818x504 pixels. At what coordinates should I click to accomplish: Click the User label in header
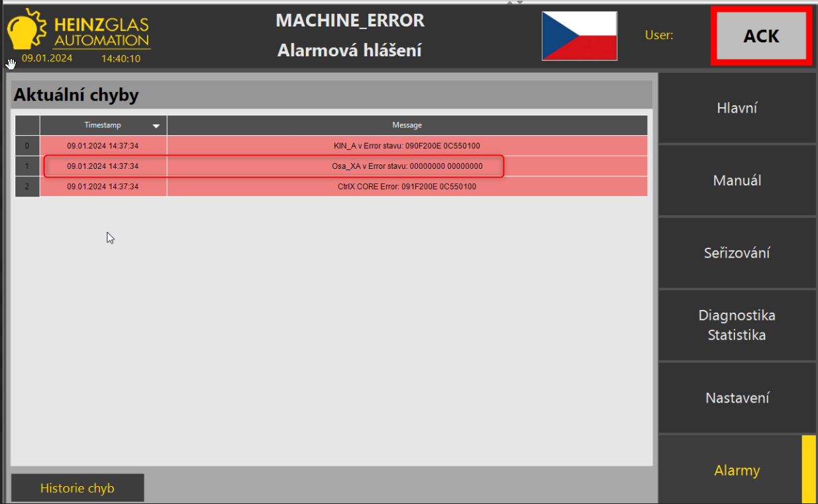(658, 36)
